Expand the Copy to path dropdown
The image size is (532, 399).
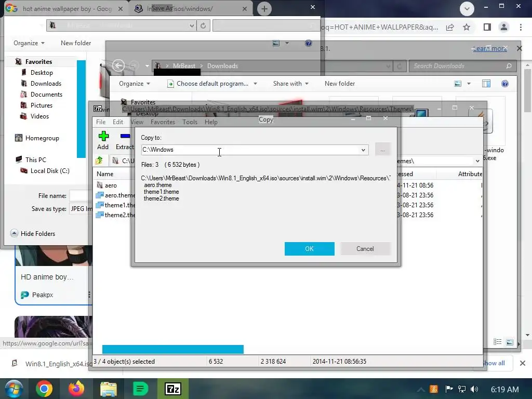click(363, 150)
